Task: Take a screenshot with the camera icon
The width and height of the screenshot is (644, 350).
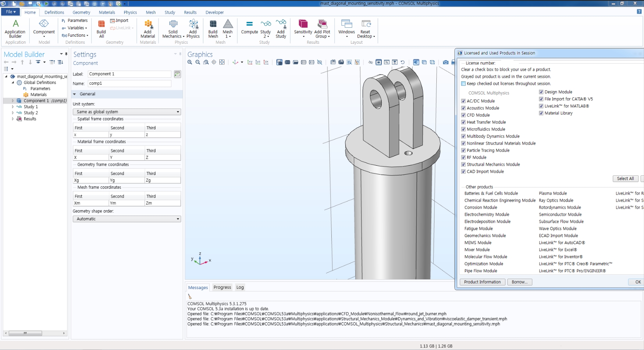Action: [x=445, y=62]
